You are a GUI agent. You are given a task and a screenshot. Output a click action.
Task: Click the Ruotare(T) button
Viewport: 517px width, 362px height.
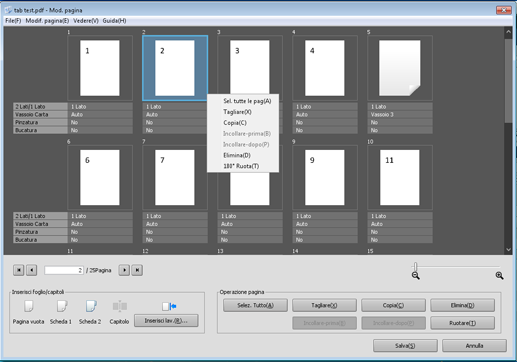click(462, 323)
